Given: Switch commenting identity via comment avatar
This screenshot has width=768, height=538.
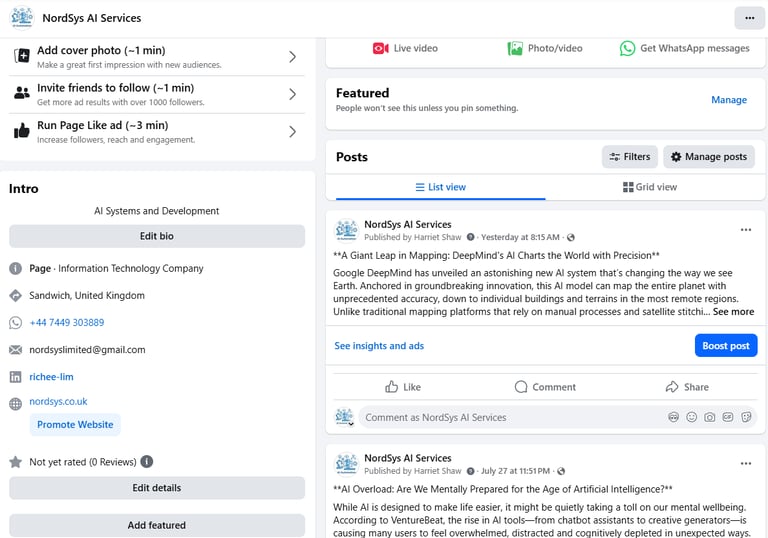Looking at the screenshot, I should click(x=344, y=417).
